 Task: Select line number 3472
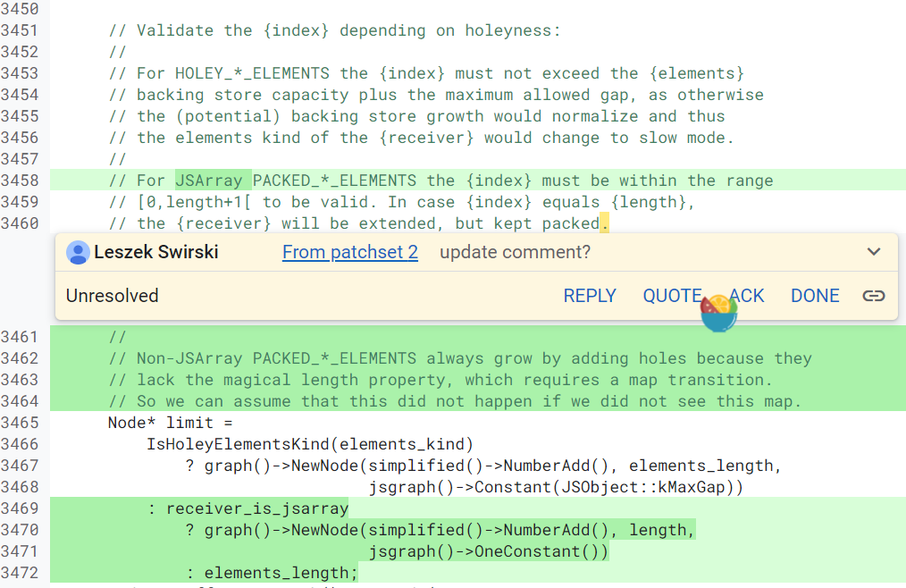point(20,573)
